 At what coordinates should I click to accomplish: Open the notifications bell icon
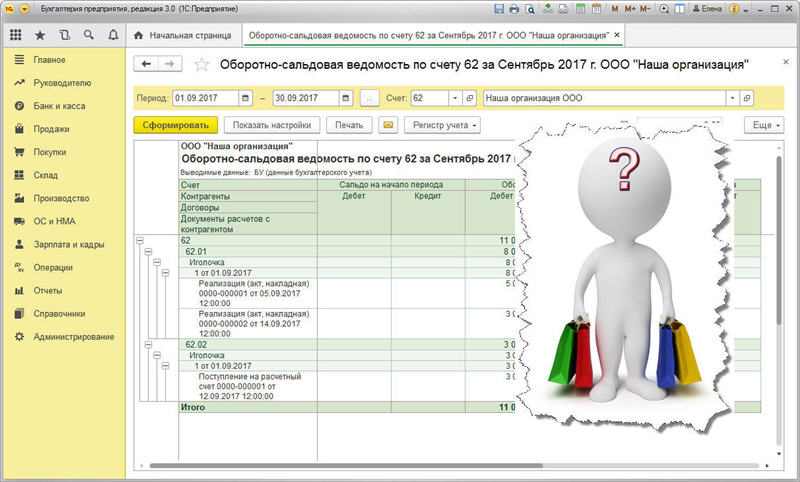tap(113, 35)
